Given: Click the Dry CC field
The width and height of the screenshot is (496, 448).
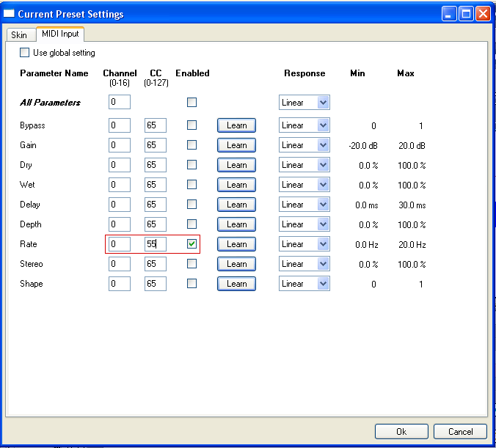Looking at the screenshot, I should [156, 165].
